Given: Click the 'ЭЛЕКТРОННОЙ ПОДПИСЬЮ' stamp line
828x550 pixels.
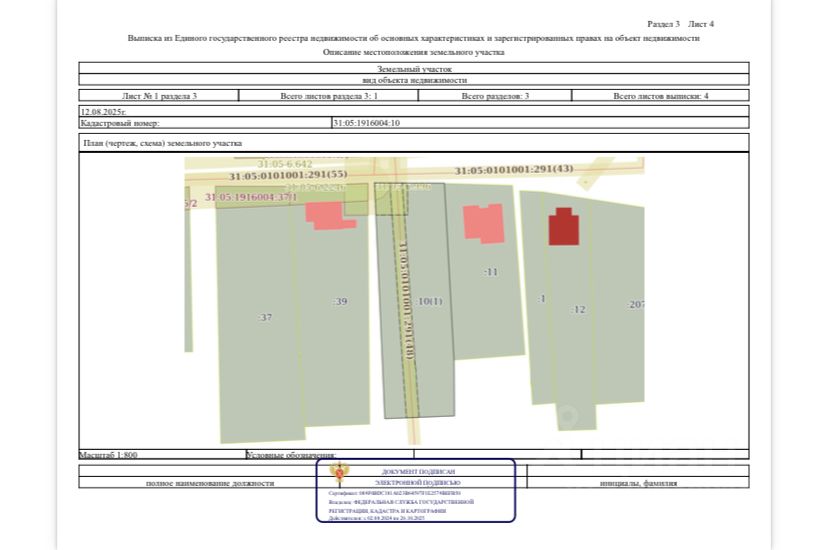Looking at the screenshot, I should click(418, 482).
